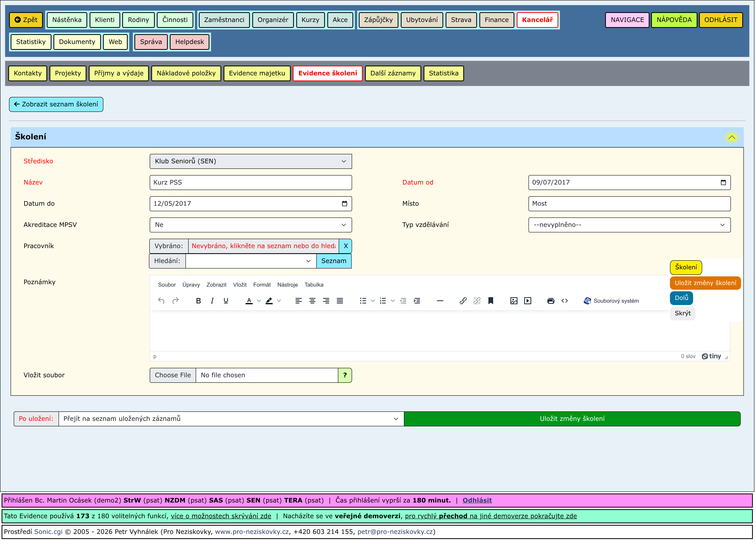756x550 pixels.
Task: Click the Místo input field
Action: click(629, 204)
